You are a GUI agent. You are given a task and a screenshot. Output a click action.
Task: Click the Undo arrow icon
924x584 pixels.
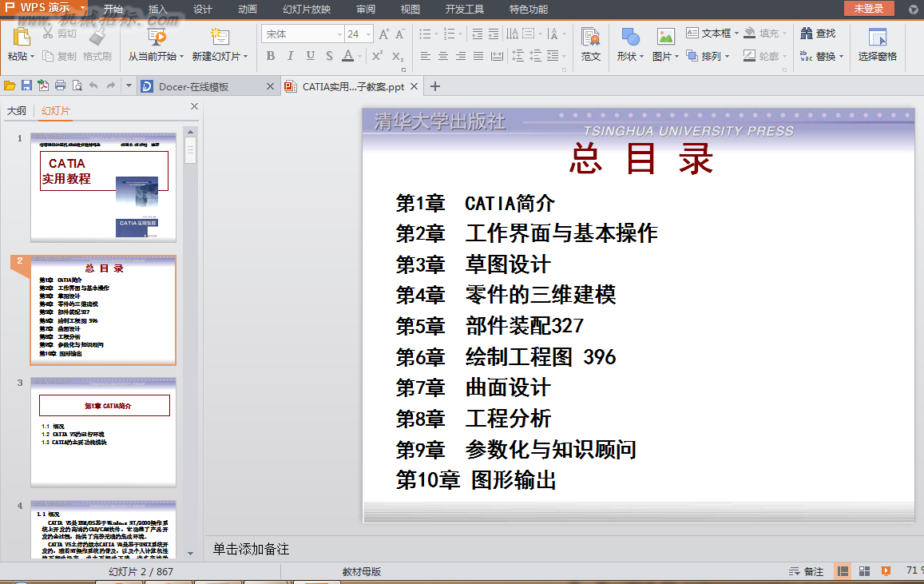(x=93, y=86)
